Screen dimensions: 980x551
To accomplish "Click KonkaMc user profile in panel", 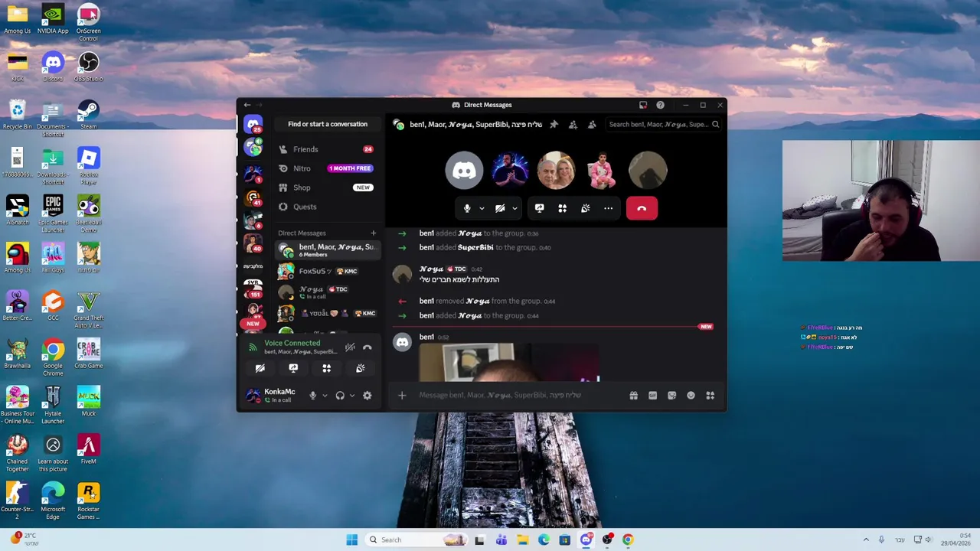I will 272,396.
